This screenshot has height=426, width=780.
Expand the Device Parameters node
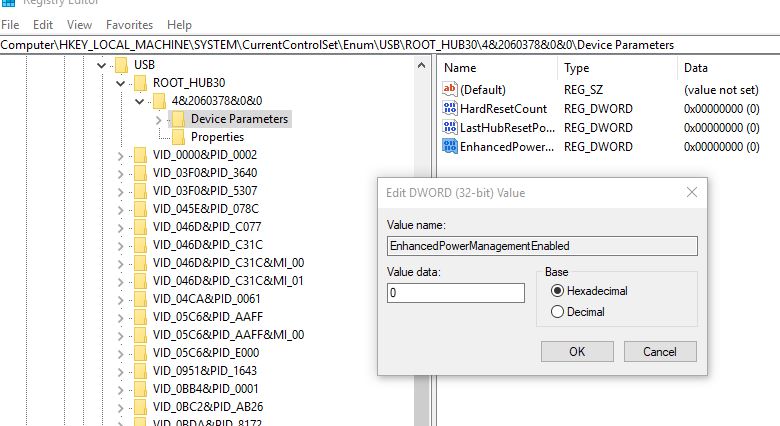click(x=158, y=119)
